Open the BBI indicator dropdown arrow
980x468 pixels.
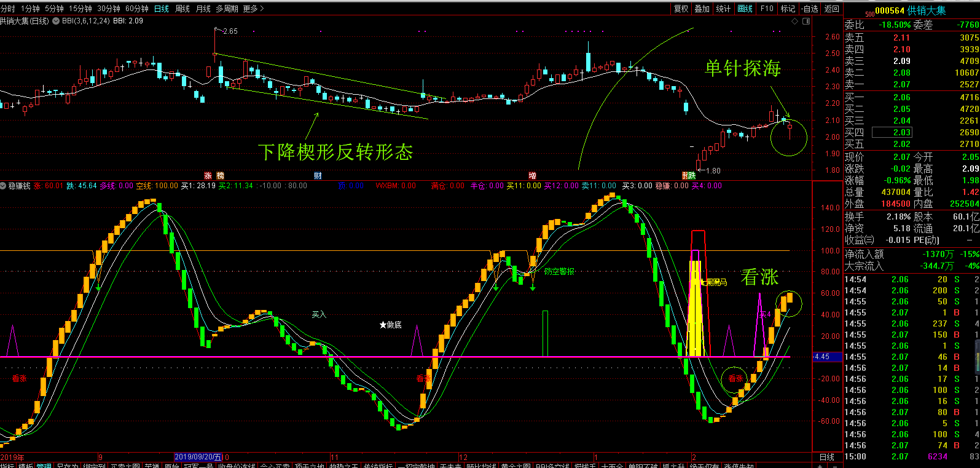pos(56,21)
